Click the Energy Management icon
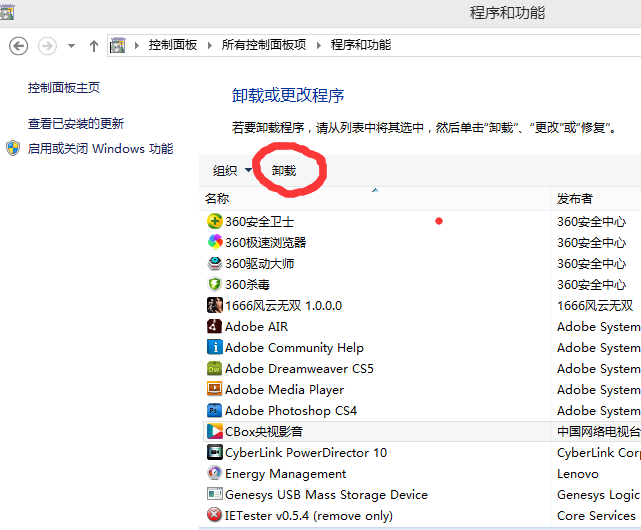Screen dimensions: 641x530 [x=215, y=474]
